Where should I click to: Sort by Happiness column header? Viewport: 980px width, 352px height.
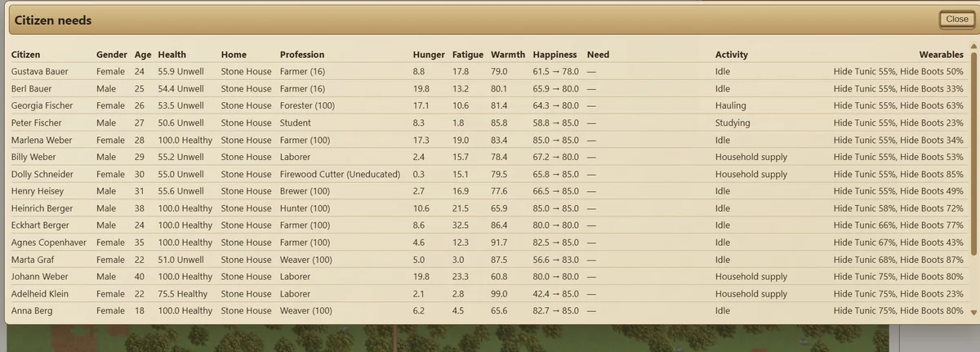(555, 55)
